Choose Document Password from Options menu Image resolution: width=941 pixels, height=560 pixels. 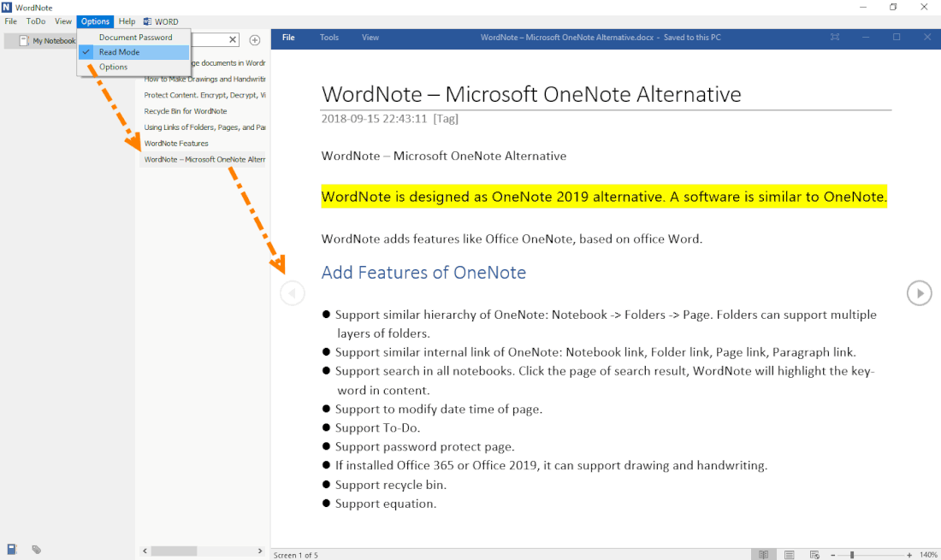[134, 37]
